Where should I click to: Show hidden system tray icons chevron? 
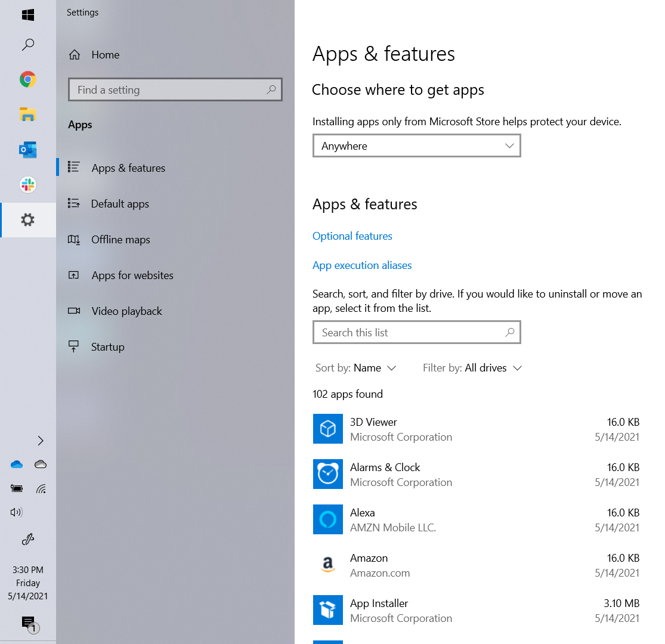click(x=41, y=441)
